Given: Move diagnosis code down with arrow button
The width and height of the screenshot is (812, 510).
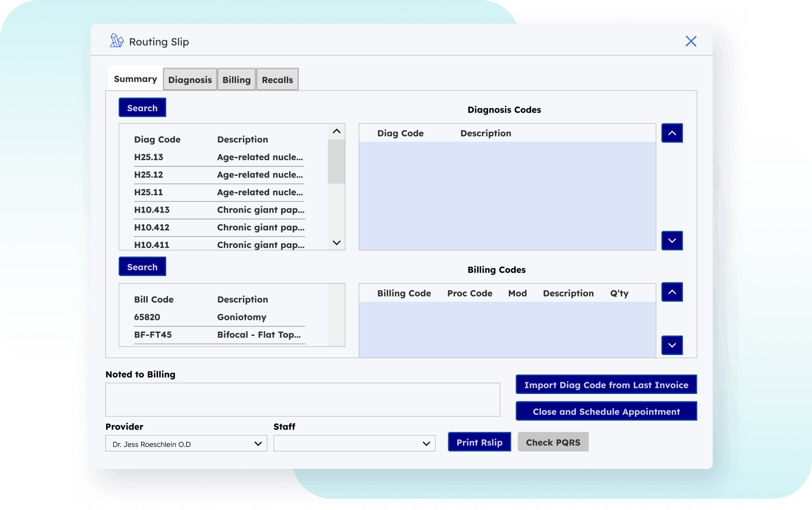Looking at the screenshot, I should pyautogui.click(x=672, y=241).
